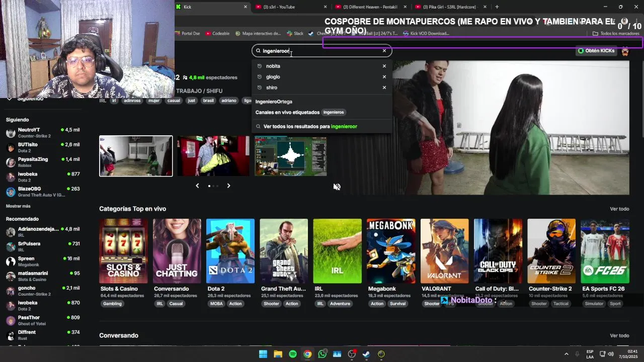The width and height of the screenshot is (644, 362).
Task: Click the Gambling tag under Slots
Action: coord(112,304)
